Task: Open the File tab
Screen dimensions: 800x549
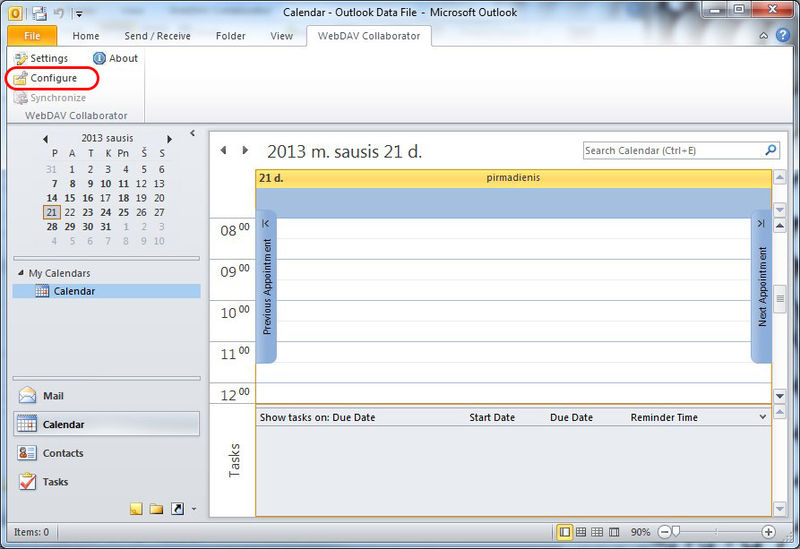Action: pos(32,36)
